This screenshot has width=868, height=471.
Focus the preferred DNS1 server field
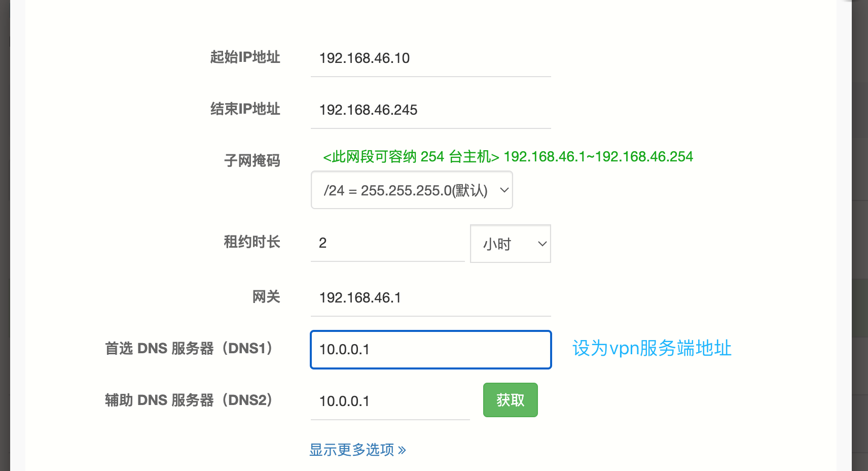click(430, 350)
